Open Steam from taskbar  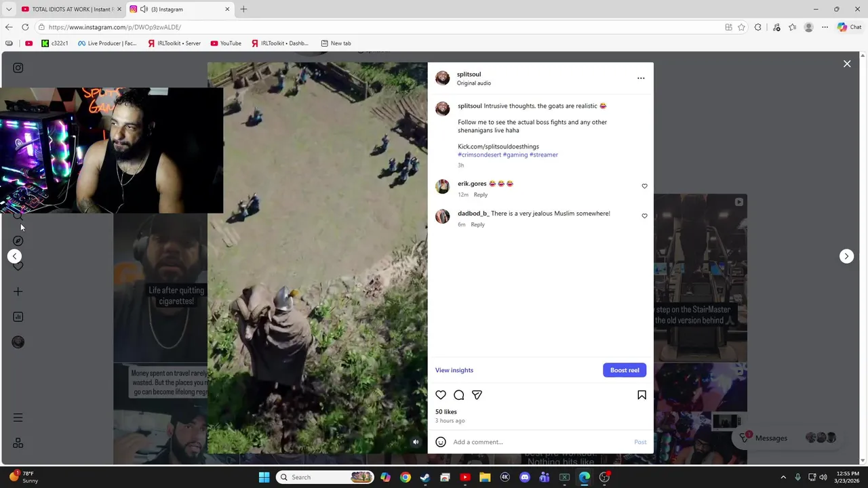[x=425, y=477]
